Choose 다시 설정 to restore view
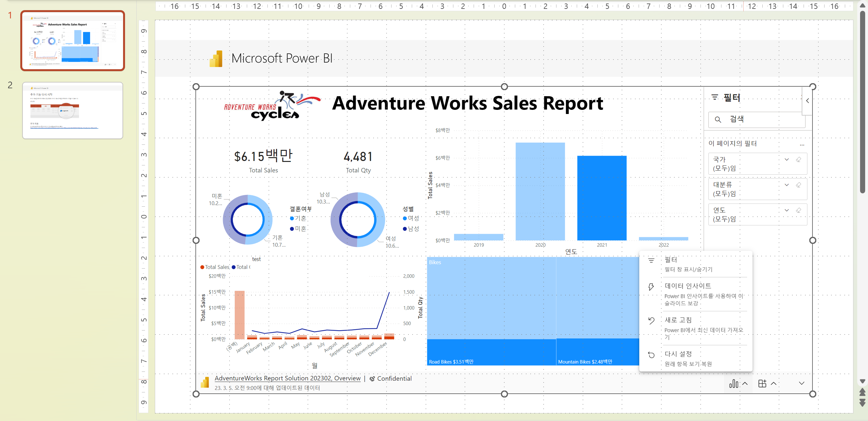The height and width of the screenshot is (421, 868). coord(678,354)
